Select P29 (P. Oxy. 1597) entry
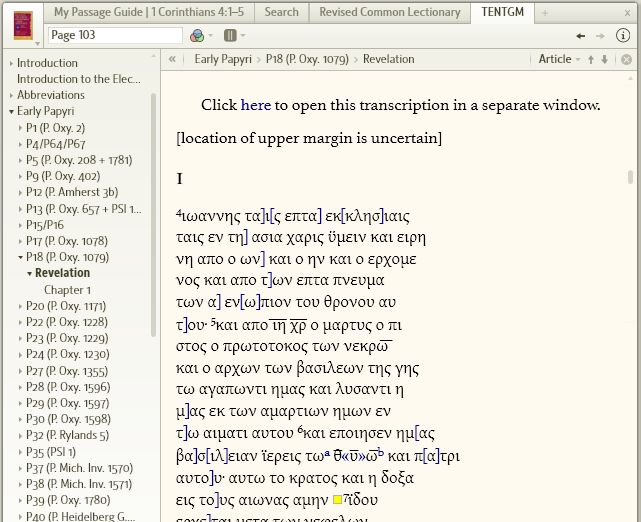This screenshot has width=641, height=522. pyautogui.click(x=67, y=403)
